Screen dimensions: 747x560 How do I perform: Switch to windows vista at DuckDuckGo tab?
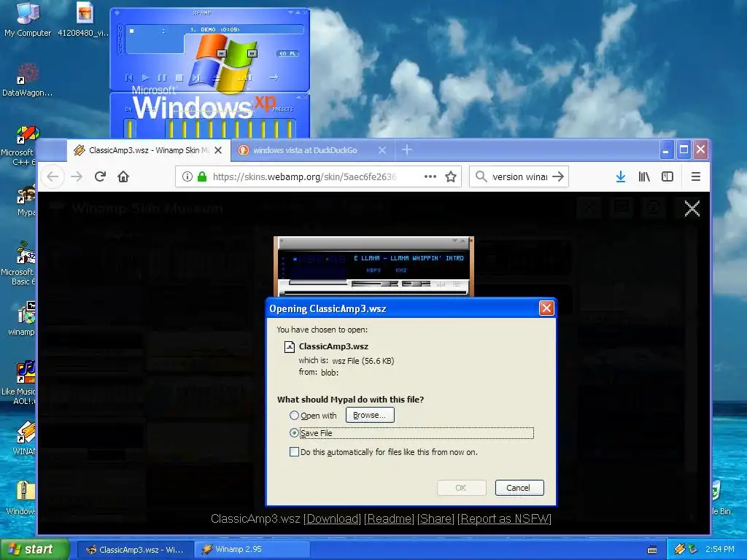click(x=312, y=150)
